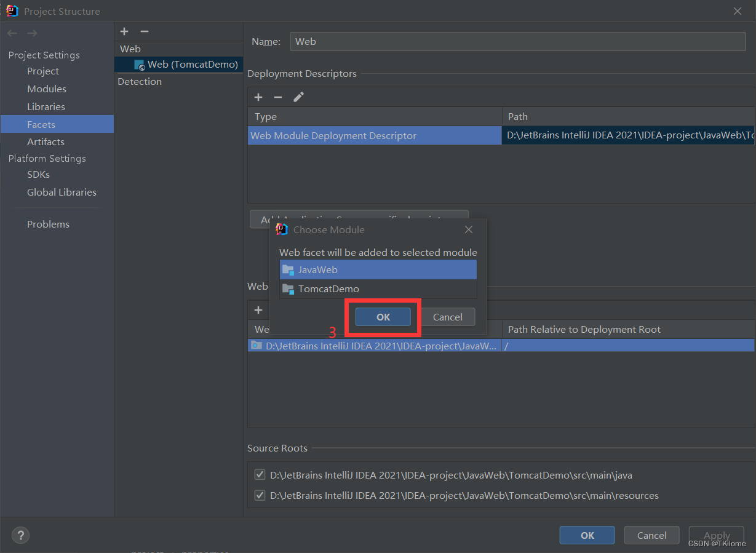The width and height of the screenshot is (756, 553).
Task: Open the Facets settings page
Action: 57,124
